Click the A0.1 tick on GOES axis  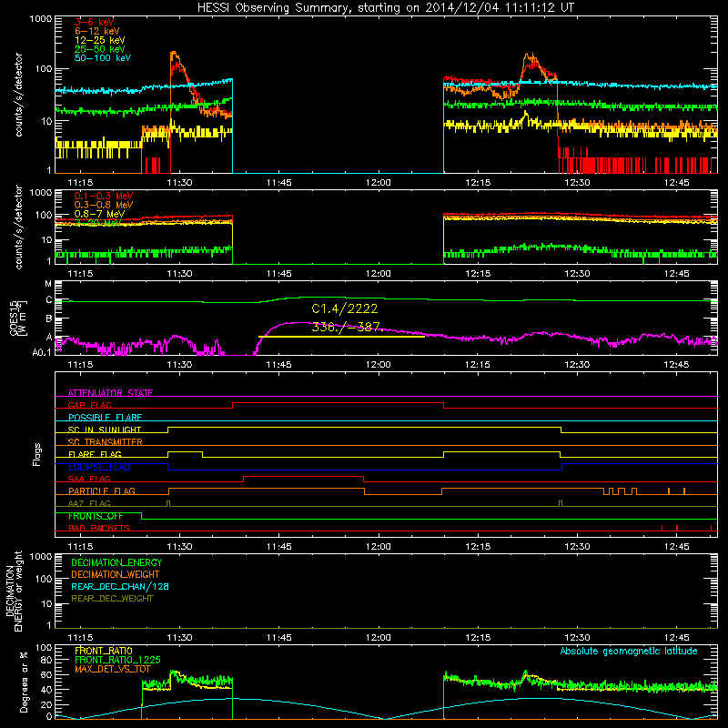(42, 353)
